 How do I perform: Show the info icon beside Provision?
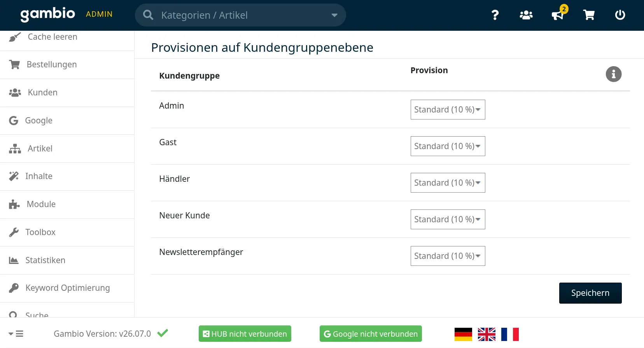click(x=614, y=74)
